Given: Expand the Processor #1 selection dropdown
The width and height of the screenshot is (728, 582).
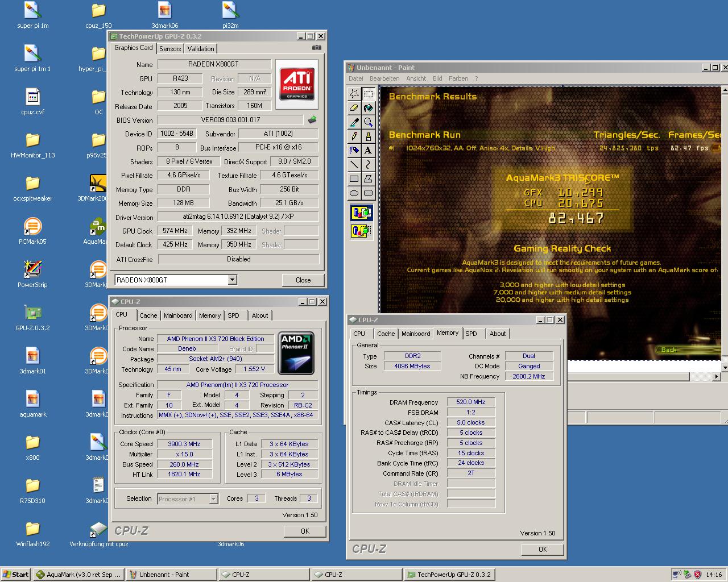Looking at the screenshot, I should coord(213,499).
